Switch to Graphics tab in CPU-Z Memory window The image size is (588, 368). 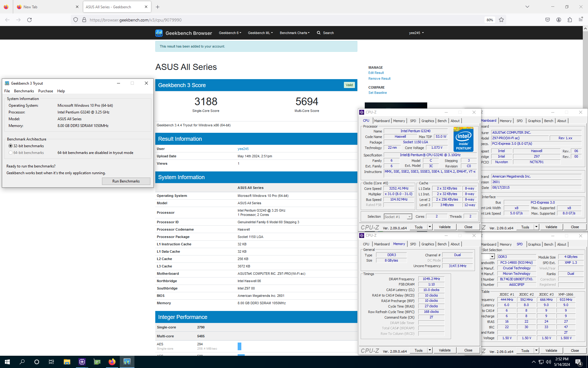click(428, 244)
